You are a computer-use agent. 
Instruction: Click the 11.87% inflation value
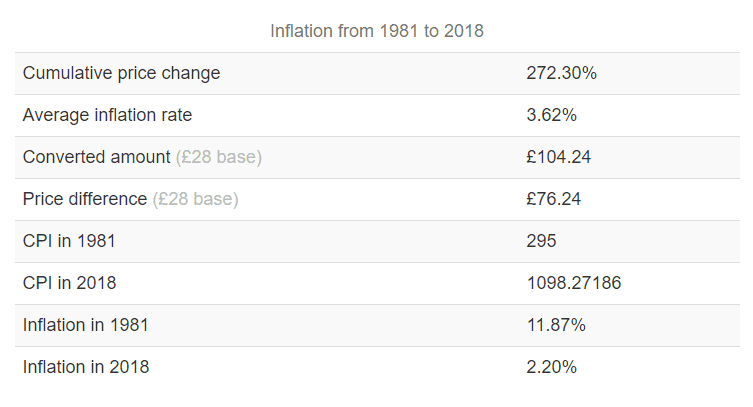(556, 325)
